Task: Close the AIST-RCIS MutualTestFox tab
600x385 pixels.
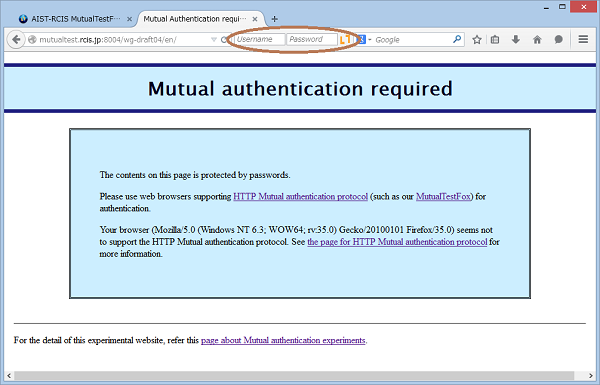Action: click(x=129, y=19)
